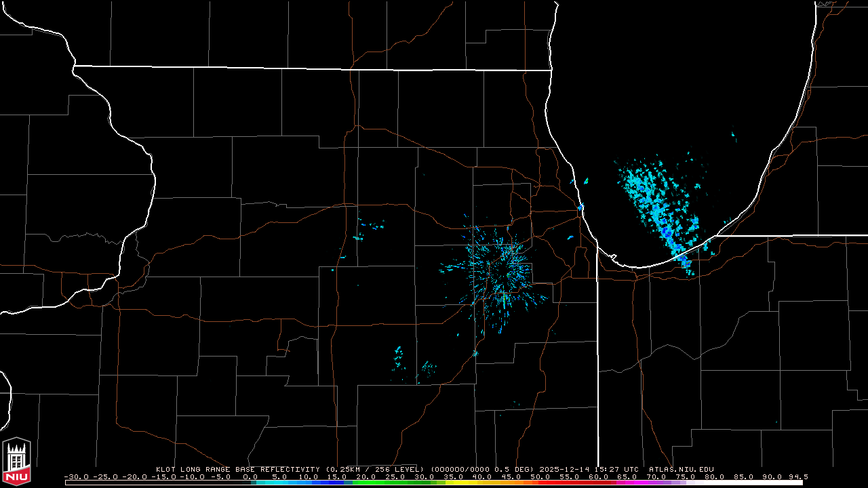Click the isolated echo north of the lake band
The image size is (868, 488).
pyautogui.click(x=734, y=135)
